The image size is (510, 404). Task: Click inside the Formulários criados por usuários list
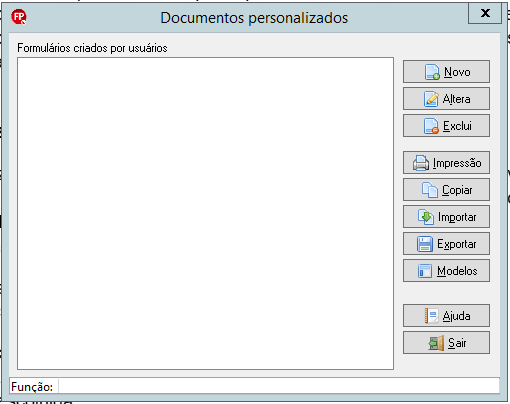(x=205, y=213)
